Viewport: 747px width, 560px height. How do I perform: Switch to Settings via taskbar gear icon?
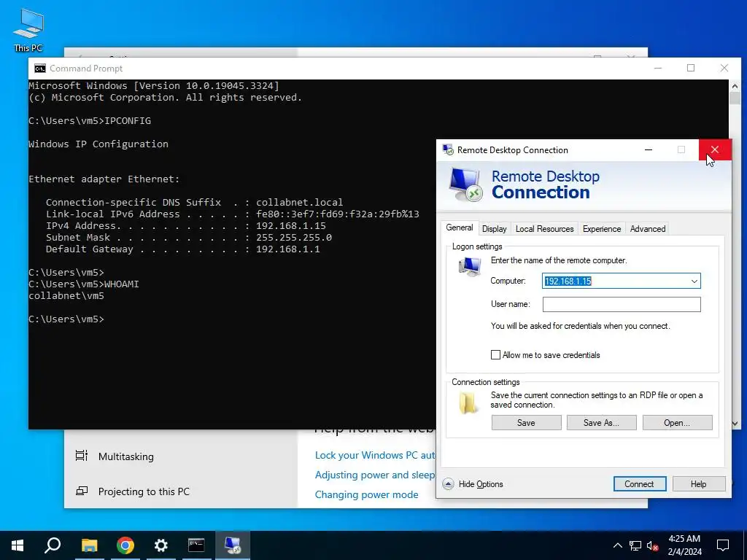(x=161, y=545)
